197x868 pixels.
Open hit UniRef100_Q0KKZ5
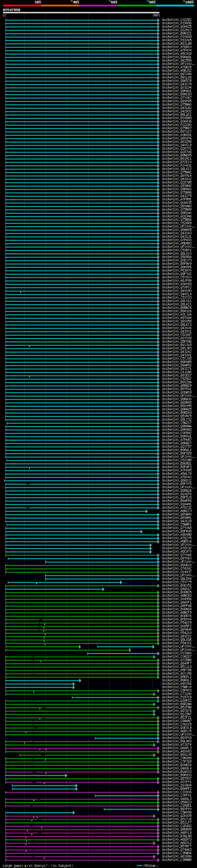177,26
